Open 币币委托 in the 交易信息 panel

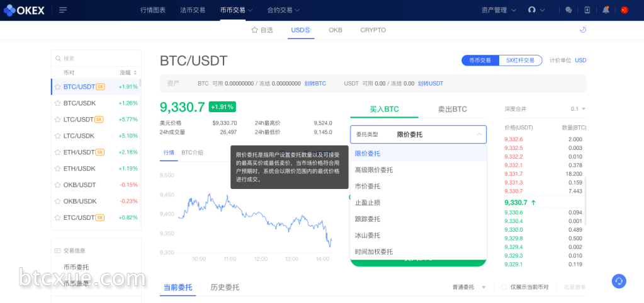point(76,267)
